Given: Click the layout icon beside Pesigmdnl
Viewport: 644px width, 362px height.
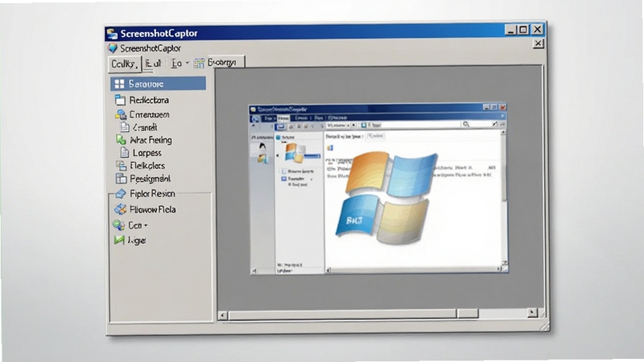Looking at the screenshot, I should point(121,178).
